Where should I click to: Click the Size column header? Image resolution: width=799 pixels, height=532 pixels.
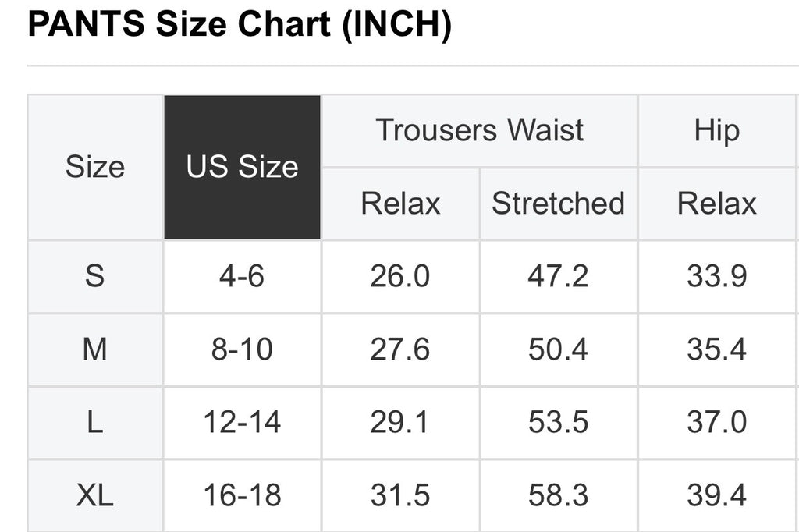[x=95, y=167]
